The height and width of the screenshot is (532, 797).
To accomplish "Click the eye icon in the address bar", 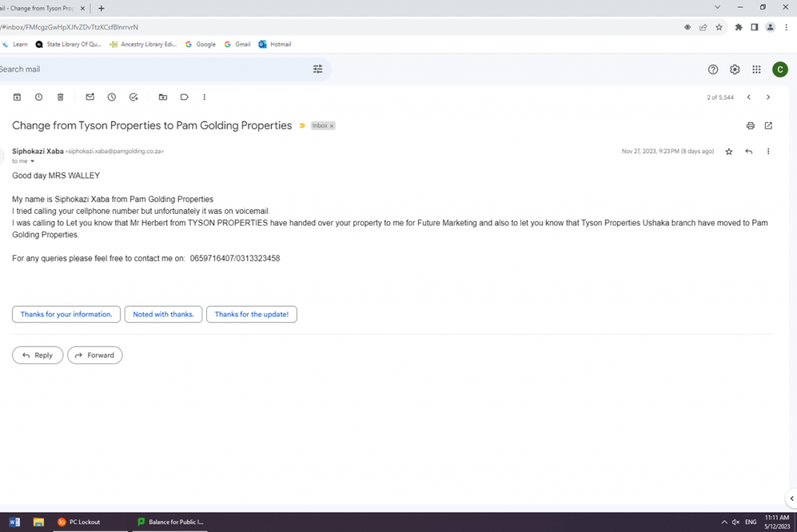I will pyautogui.click(x=687, y=27).
